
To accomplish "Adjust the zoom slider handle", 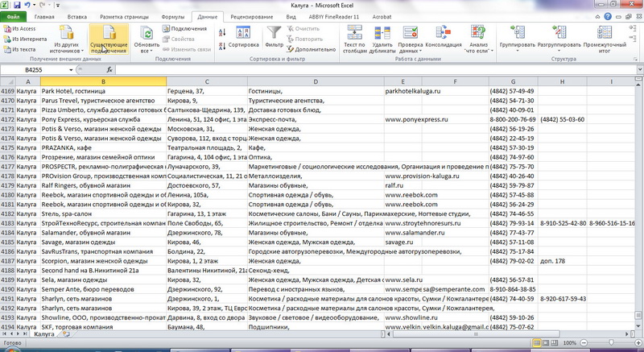I will click(611, 342).
